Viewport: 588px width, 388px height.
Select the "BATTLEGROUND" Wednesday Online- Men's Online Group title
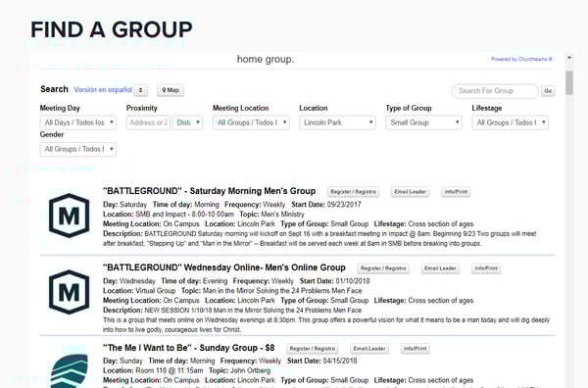point(224,267)
